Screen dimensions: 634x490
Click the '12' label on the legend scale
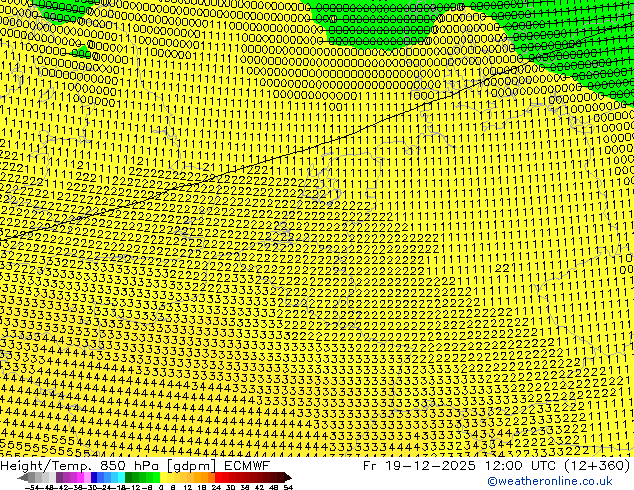(x=188, y=487)
